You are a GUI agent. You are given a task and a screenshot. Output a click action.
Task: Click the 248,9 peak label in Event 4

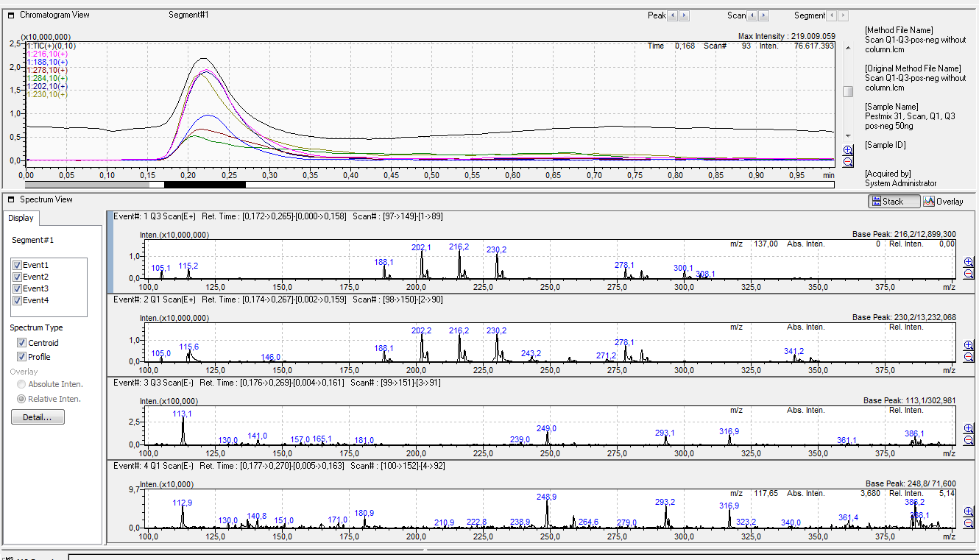(x=546, y=497)
